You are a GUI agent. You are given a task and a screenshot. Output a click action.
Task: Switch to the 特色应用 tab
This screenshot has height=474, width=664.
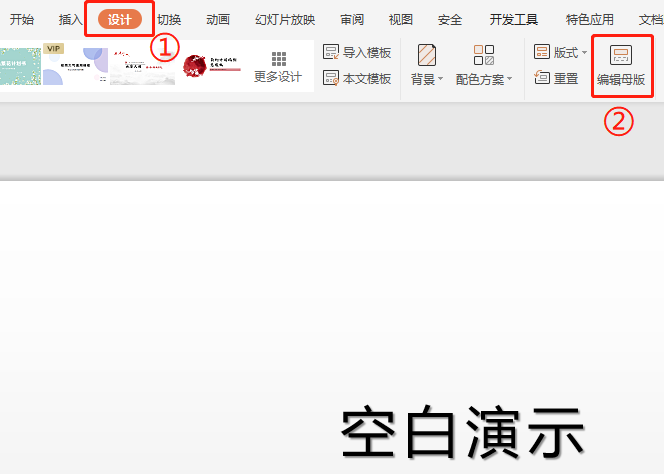tap(589, 19)
